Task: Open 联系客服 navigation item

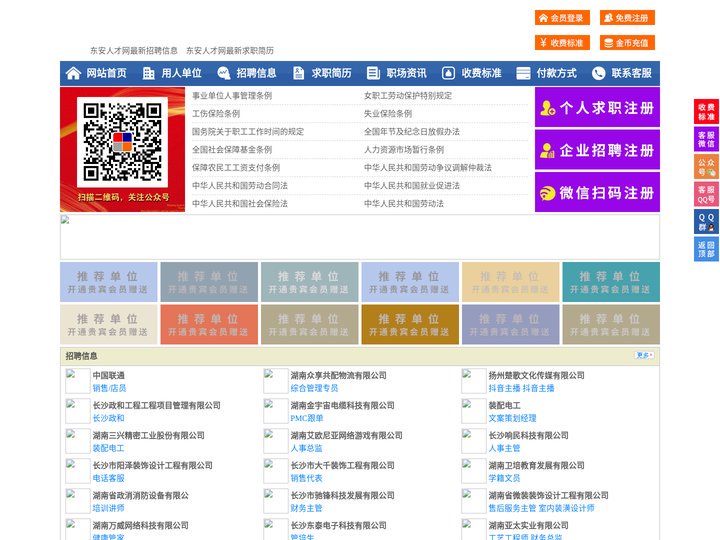Action: pos(631,73)
